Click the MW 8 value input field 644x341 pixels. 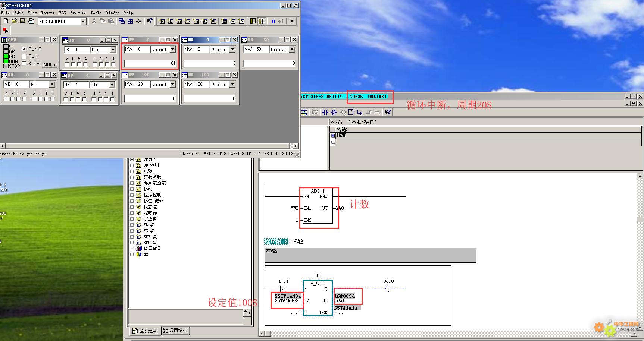click(210, 63)
